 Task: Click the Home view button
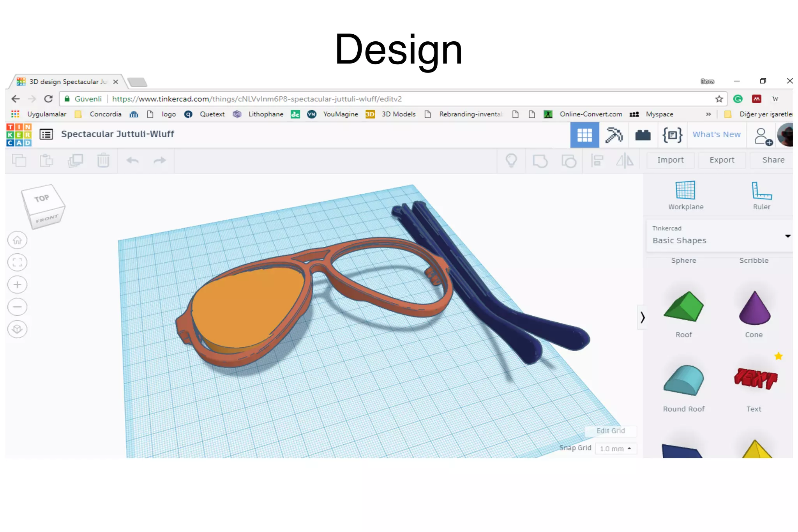tap(18, 240)
